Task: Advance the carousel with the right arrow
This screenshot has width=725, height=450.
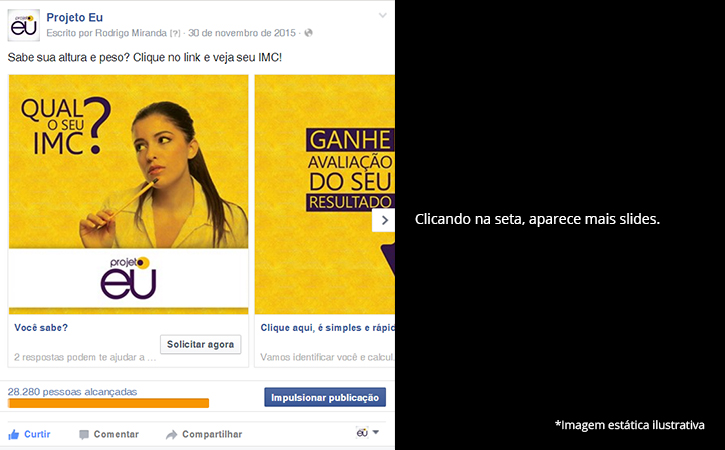Action: pyautogui.click(x=384, y=220)
